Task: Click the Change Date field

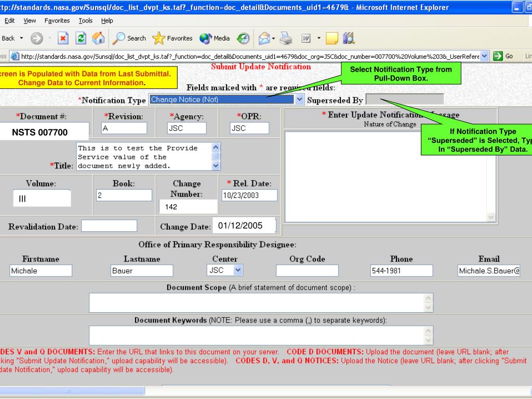Action: pos(244,225)
